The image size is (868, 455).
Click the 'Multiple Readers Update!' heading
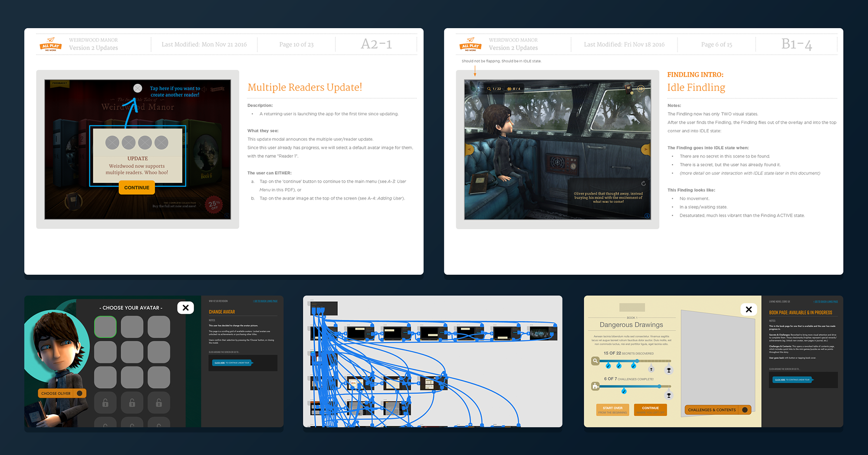tap(305, 87)
